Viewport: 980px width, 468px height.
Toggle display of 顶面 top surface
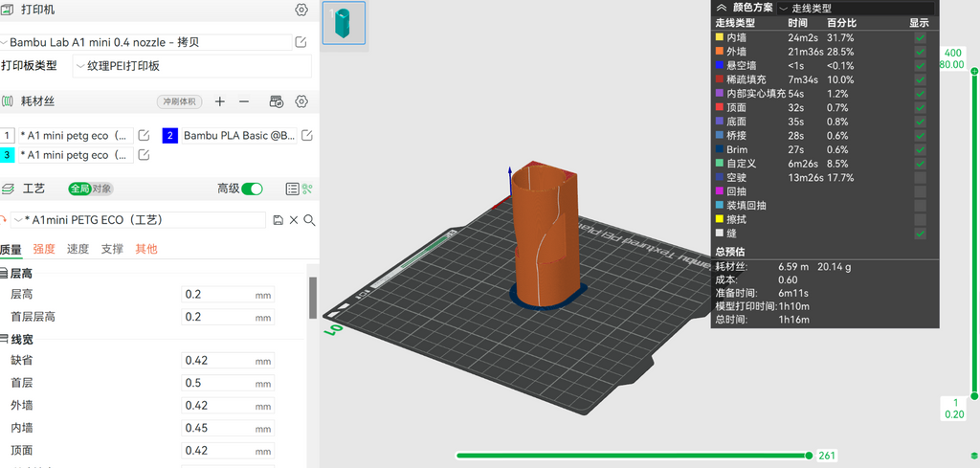920,107
